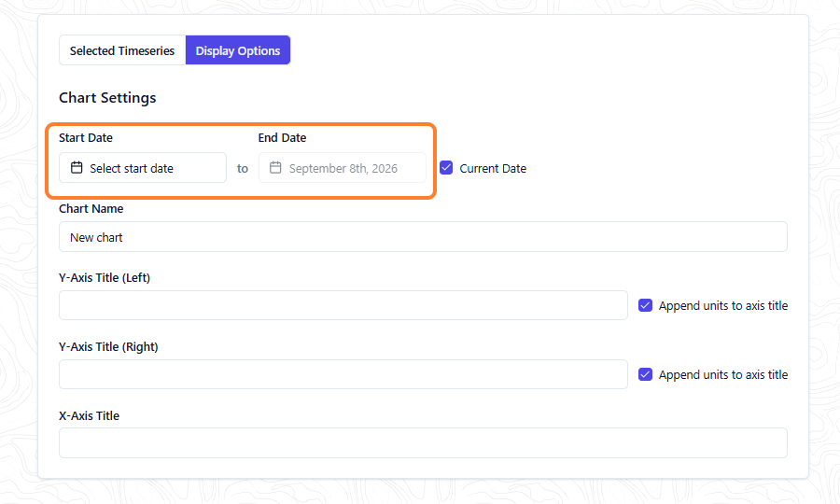Click the Start Date label

point(86,137)
